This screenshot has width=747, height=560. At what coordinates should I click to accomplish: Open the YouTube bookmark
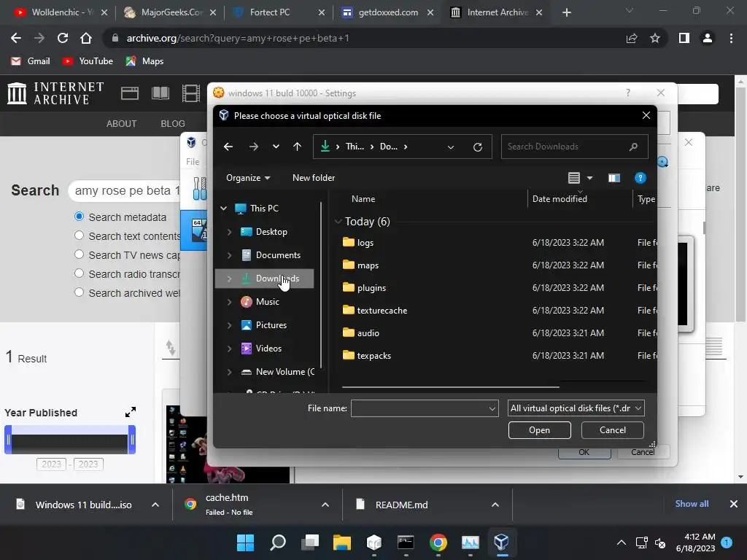point(88,61)
